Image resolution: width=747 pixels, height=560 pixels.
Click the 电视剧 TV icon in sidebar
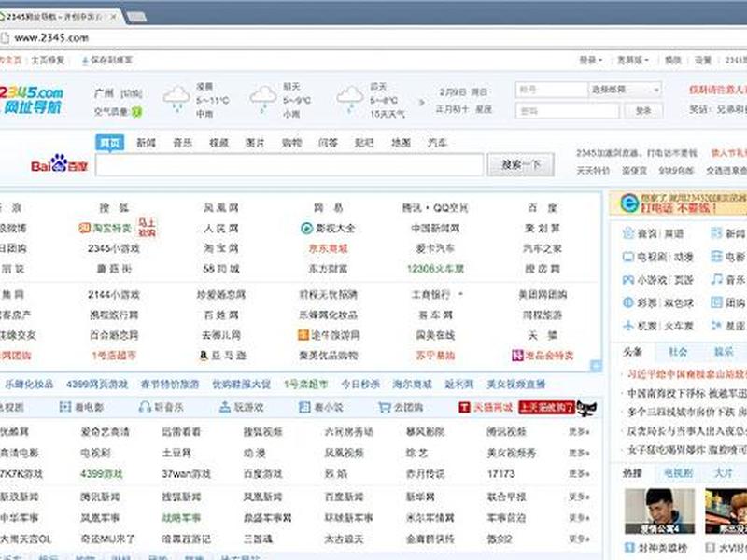coord(628,258)
